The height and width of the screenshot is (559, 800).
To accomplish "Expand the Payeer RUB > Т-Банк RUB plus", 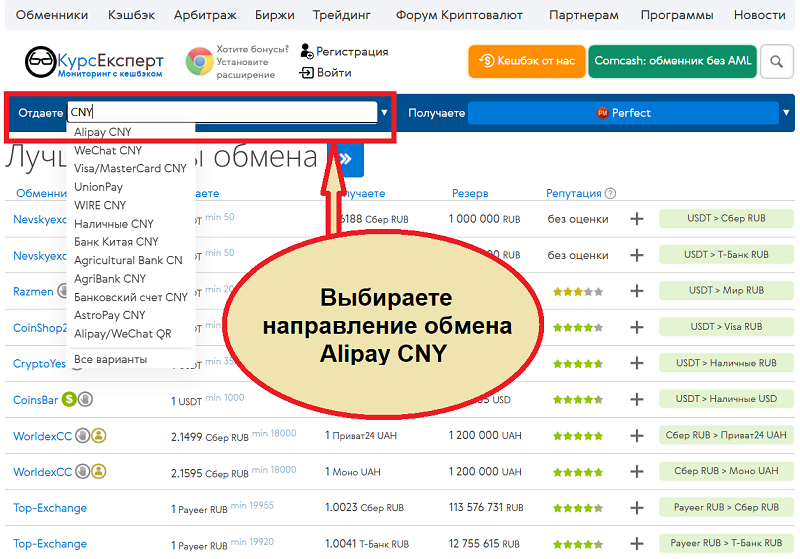I will [636, 544].
